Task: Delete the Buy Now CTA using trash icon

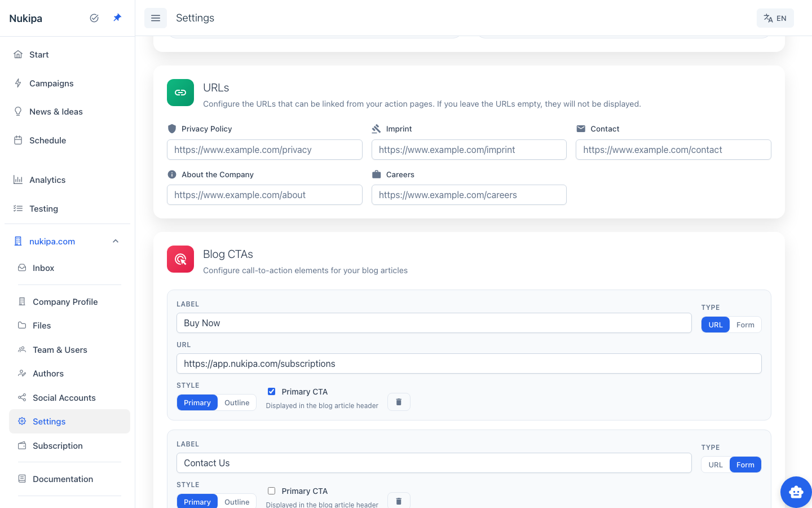Action: [x=399, y=401]
